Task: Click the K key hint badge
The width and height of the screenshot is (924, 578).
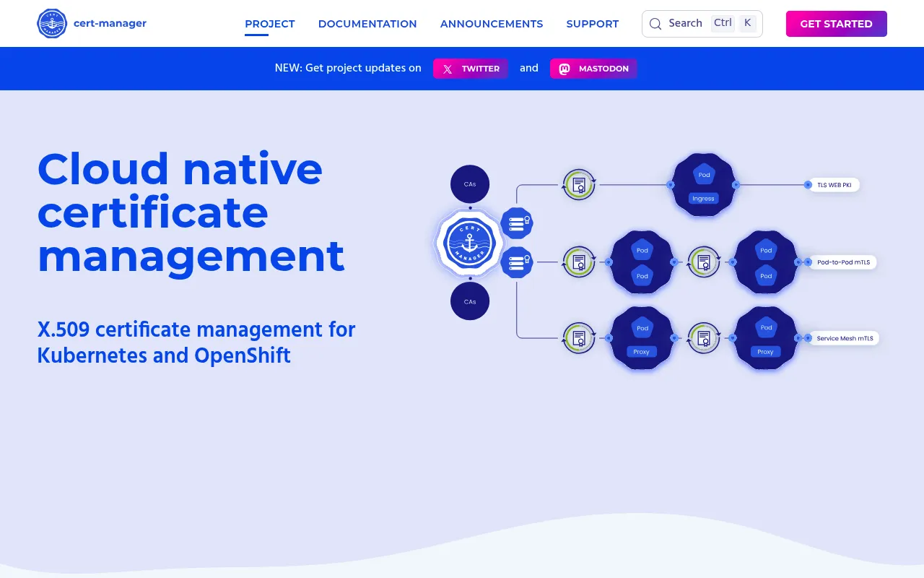Action: pyautogui.click(x=748, y=23)
